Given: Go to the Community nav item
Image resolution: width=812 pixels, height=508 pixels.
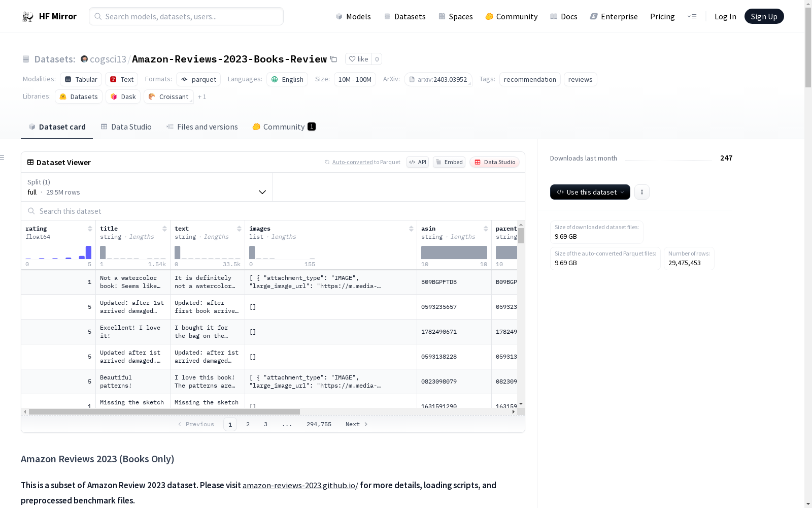Looking at the screenshot, I should [x=512, y=16].
